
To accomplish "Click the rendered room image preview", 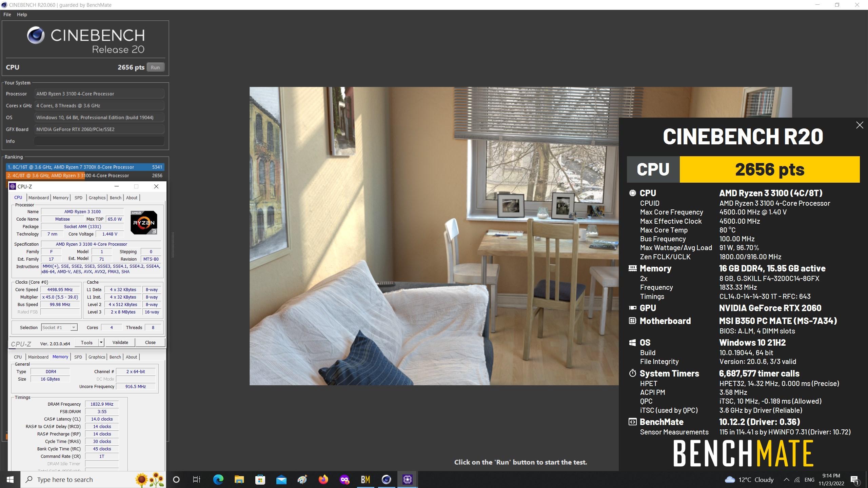I will 434,236.
